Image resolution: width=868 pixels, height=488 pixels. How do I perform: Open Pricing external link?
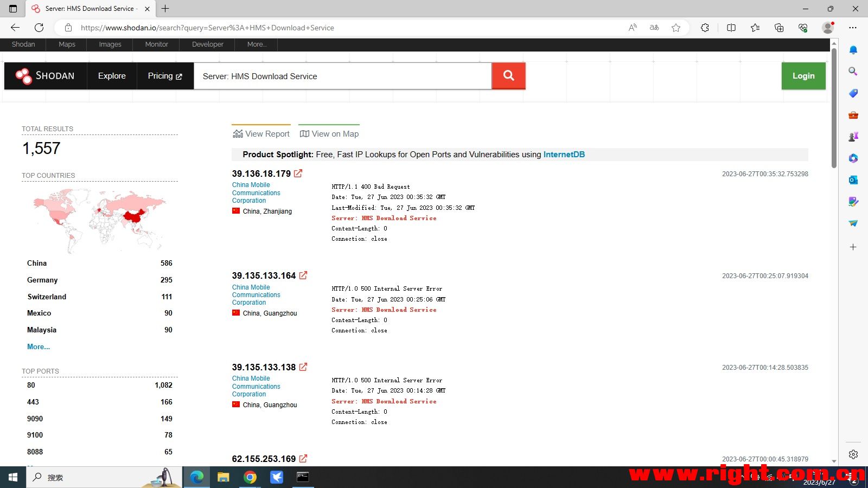click(x=165, y=76)
